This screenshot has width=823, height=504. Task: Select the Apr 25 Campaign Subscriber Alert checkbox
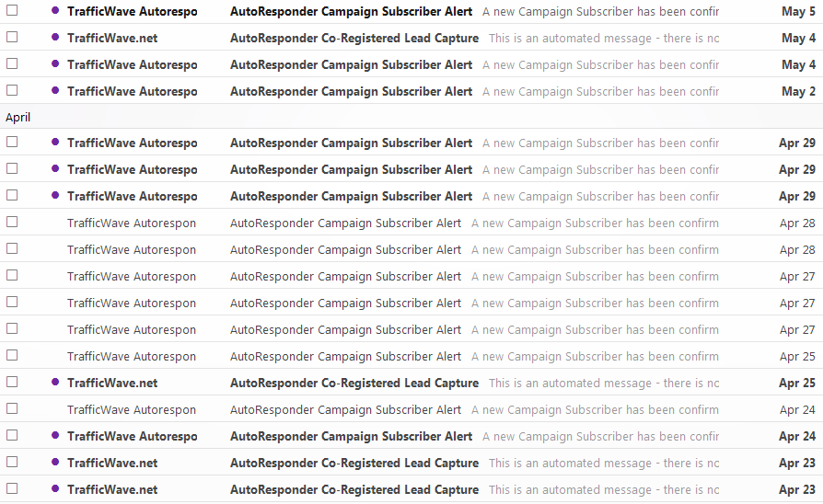point(12,356)
